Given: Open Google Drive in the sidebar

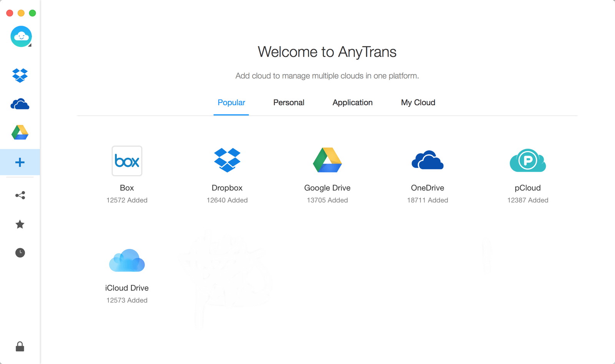Looking at the screenshot, I should [20, 132].
